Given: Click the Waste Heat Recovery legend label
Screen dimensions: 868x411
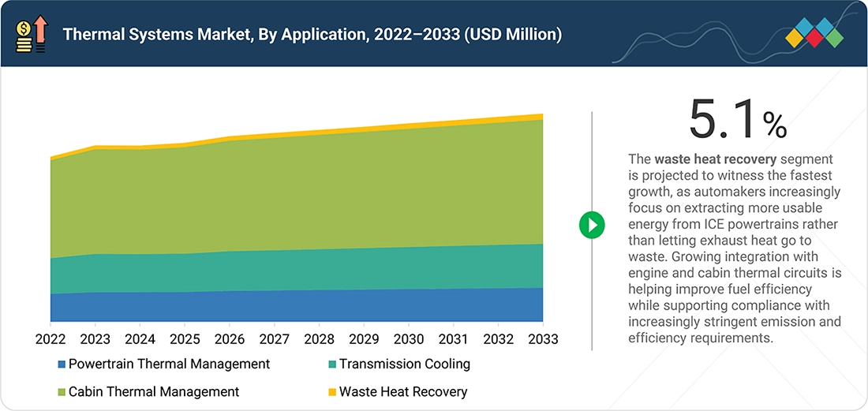Looking at the screenshot, I should (x=403, y=391).
